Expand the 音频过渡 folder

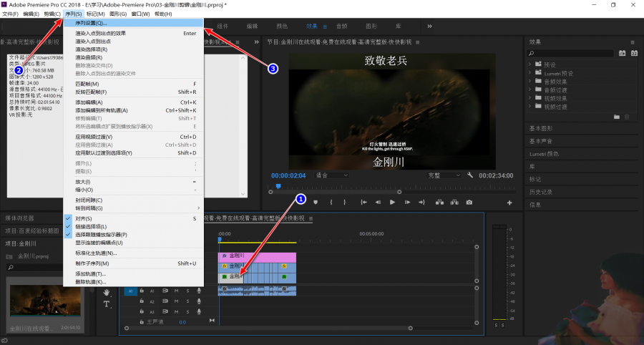point(530,89)
